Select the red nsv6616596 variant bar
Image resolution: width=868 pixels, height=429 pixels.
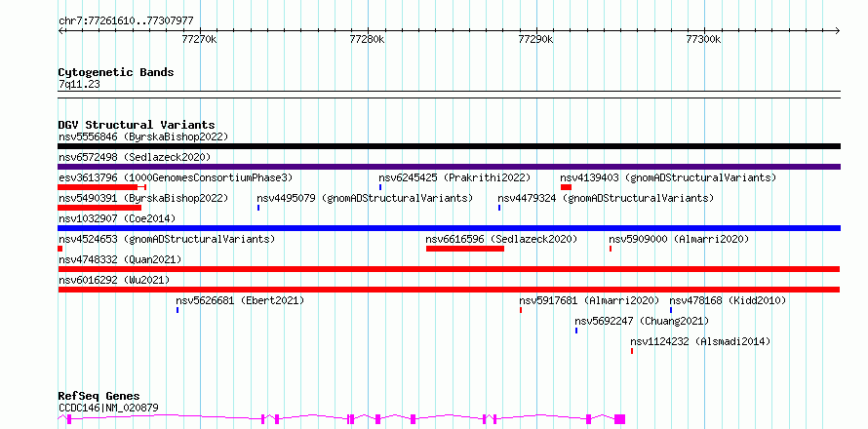[465, 249]
